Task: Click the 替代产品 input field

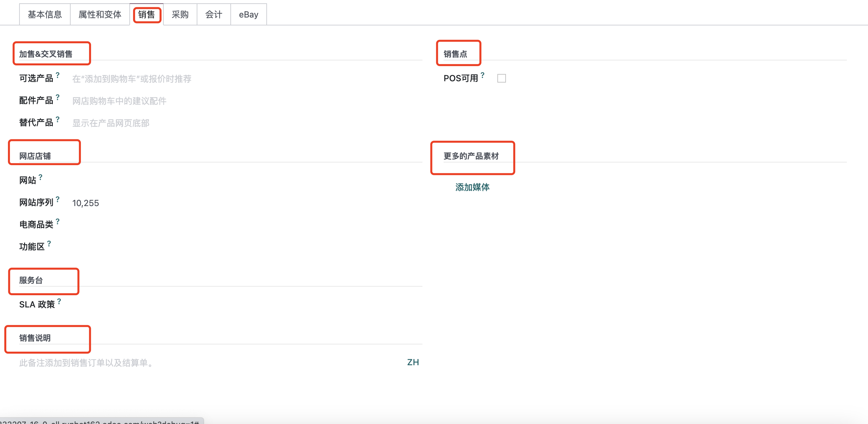Action: pyautogui.click(x=247, y=123)
